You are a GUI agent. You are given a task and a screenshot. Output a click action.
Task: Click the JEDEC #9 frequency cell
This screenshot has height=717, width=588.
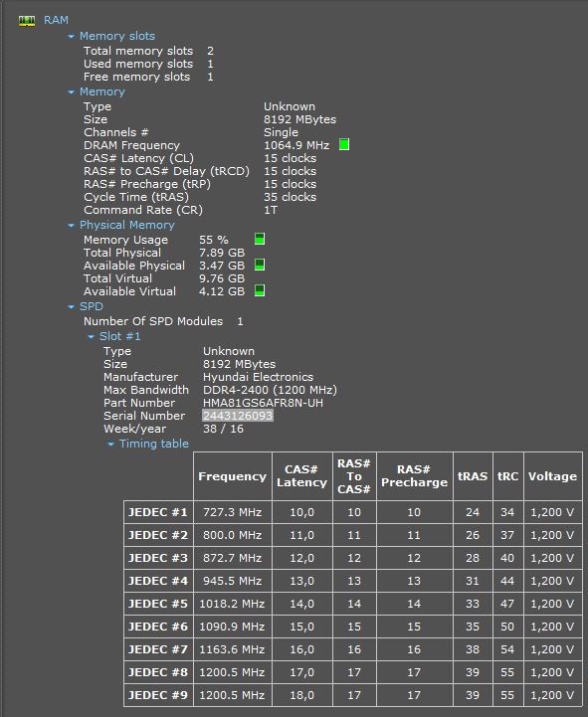click(x=233, y=695)
